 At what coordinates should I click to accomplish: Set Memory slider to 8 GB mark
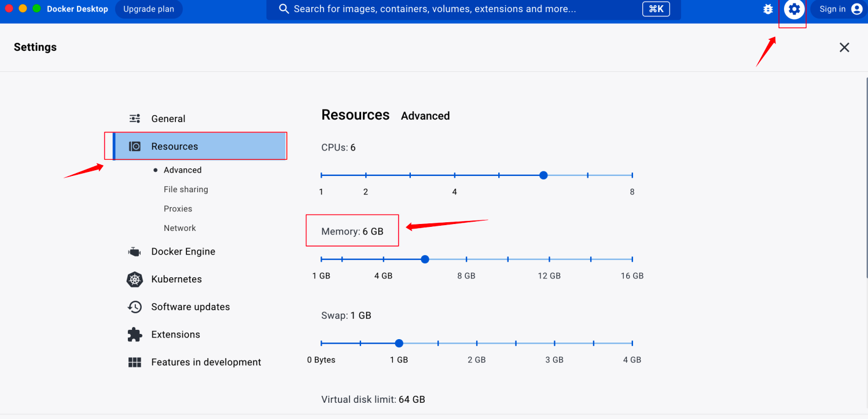[x=466, y=259]
